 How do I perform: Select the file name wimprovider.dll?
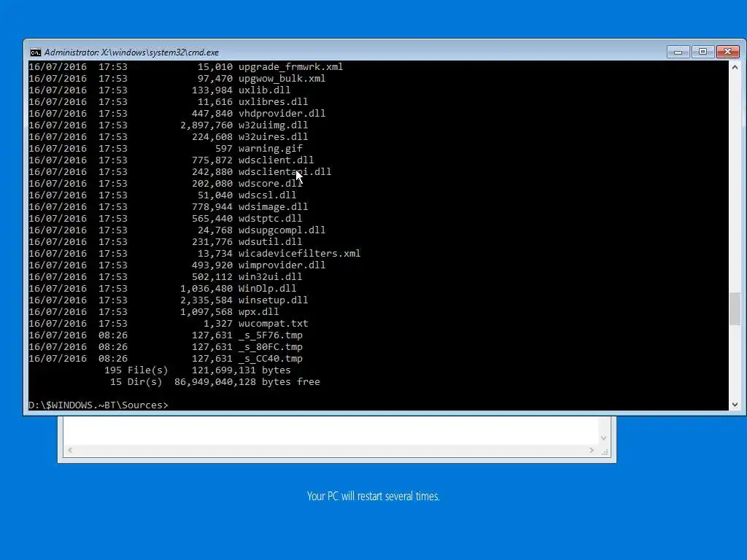[x=282, y=265]
